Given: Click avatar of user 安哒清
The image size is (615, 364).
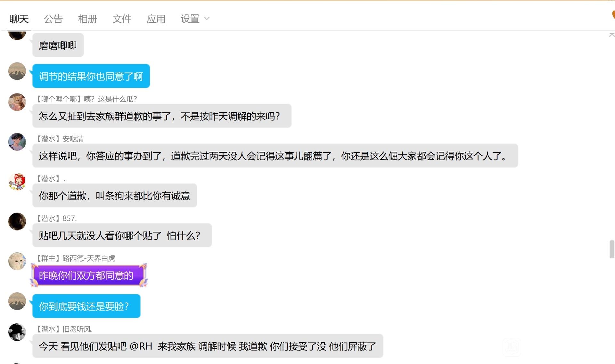Looking at the screenshot, I should pyautogui.click(x=17, y=142).
